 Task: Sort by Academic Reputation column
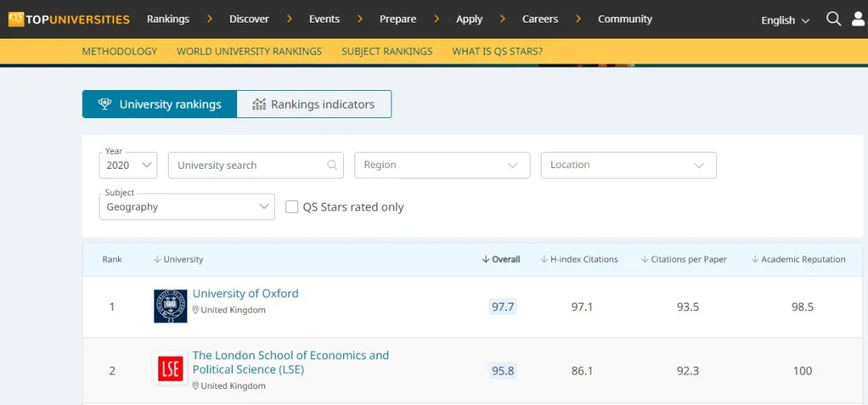click(x=798, y=260)
